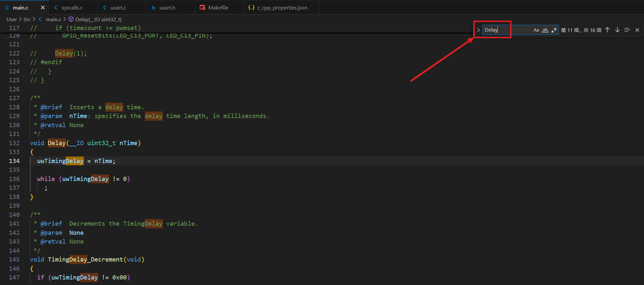Open the Delay(__IO uint32_t) breadcrumb symbol
Viewport: 644px width, 285px height.
98,19
